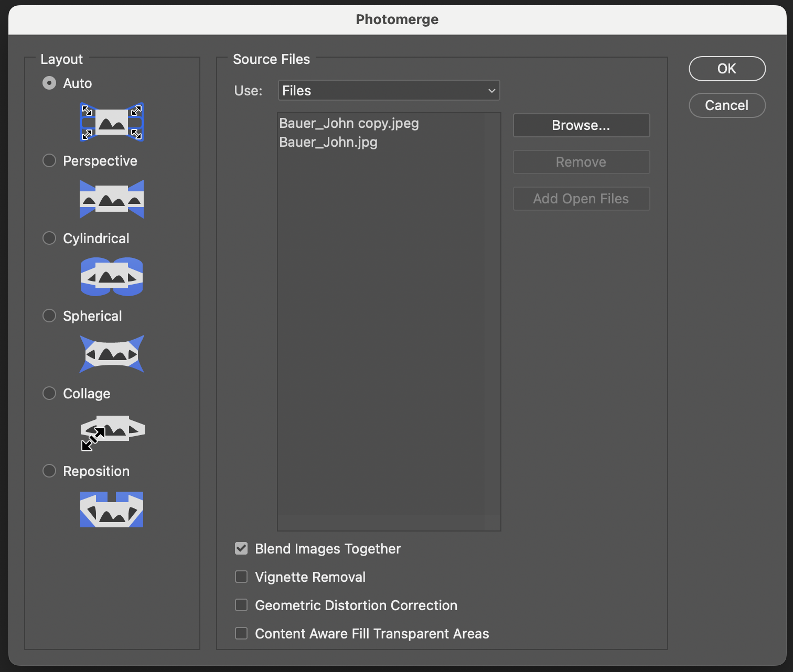Select the Perspective layout radio button
The height and width of the screenshot is (672, 793).
[49, 161]
